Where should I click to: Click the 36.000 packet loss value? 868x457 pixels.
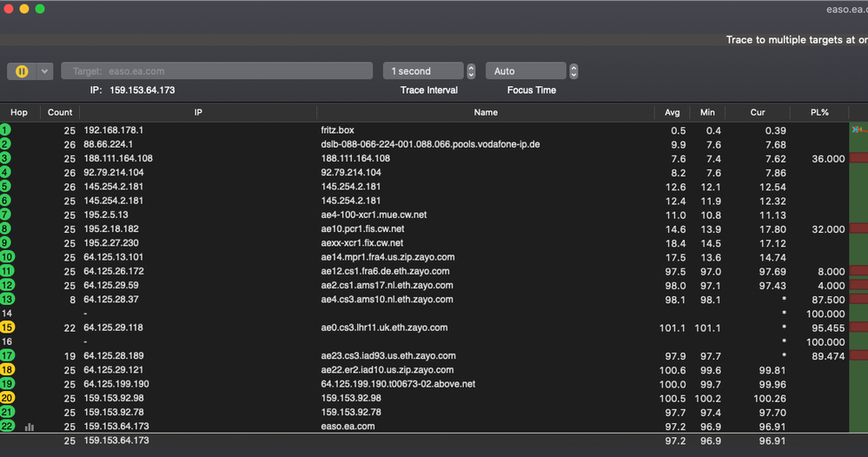[x=828, y=159]
